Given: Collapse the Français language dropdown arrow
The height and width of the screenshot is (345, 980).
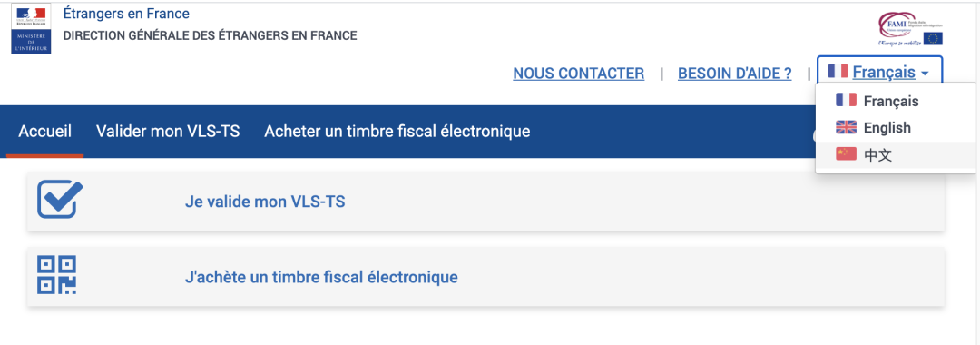Looking at the screenshot, I should coord(925,74).
